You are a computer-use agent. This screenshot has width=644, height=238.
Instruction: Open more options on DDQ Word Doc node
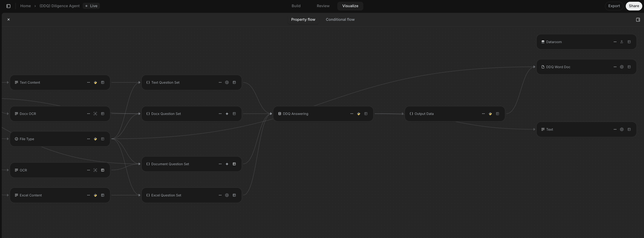click(x=615, y=67)
